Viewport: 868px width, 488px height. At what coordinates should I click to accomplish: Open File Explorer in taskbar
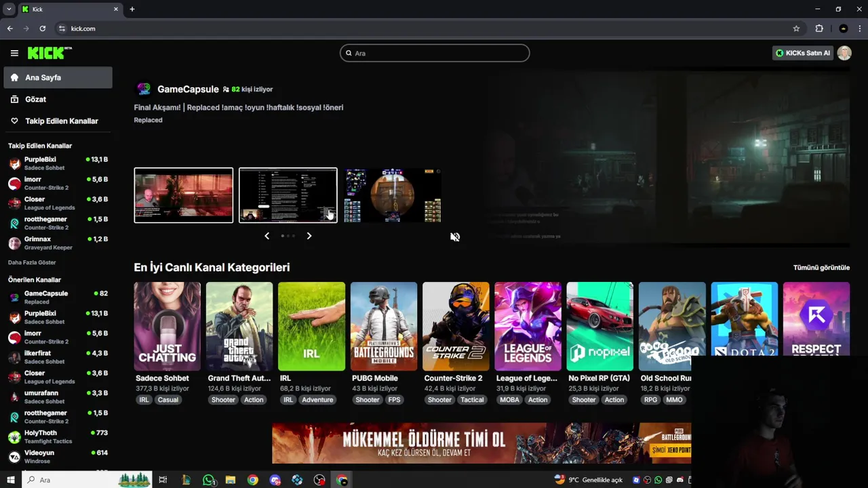(x=231, y=480)
